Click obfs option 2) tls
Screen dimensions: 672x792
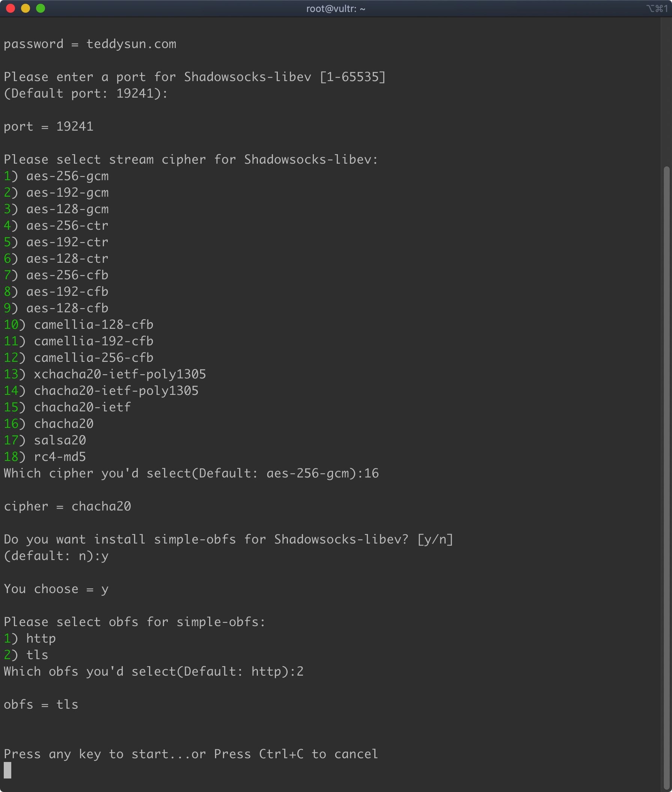coord(26,655)
